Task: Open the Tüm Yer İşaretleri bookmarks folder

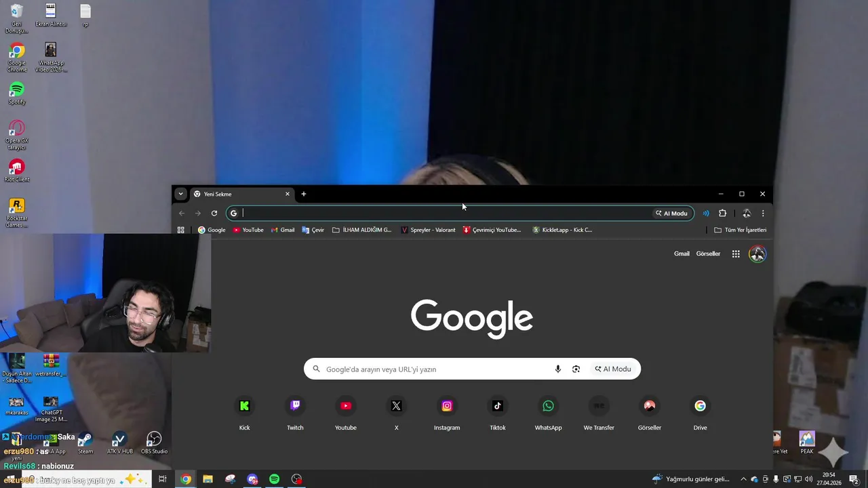Action: point(740,230)
